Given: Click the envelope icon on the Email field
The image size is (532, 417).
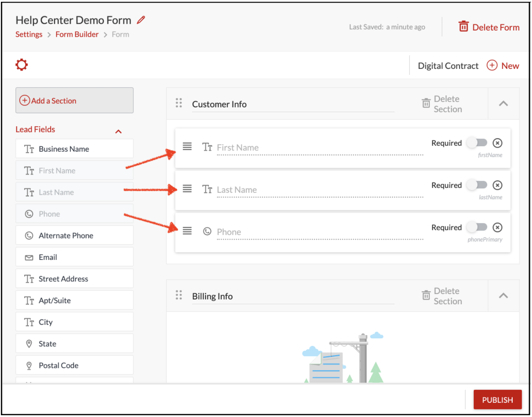Looking at the screenshot, I should (x=28, y=256).
